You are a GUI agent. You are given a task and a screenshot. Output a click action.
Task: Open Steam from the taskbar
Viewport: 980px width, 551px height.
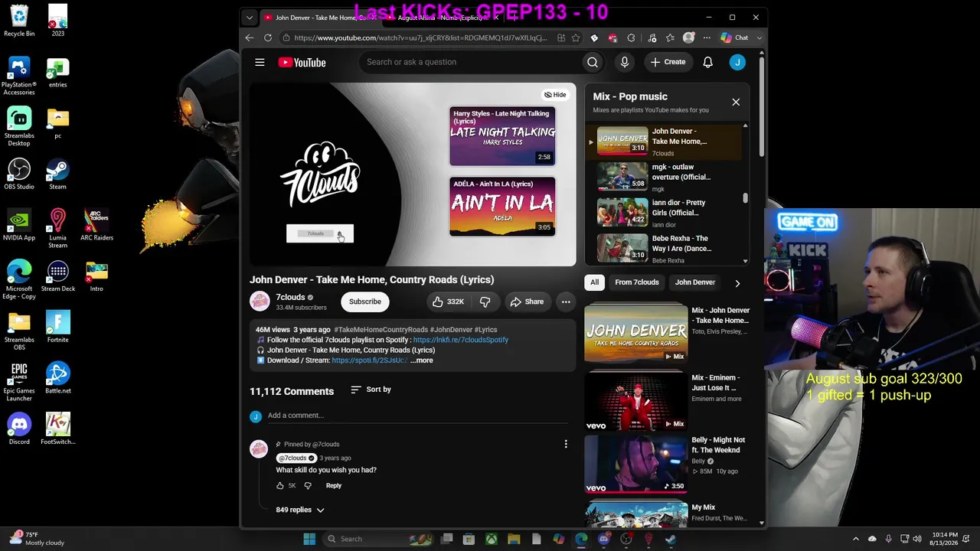click(x=670, y=539)
